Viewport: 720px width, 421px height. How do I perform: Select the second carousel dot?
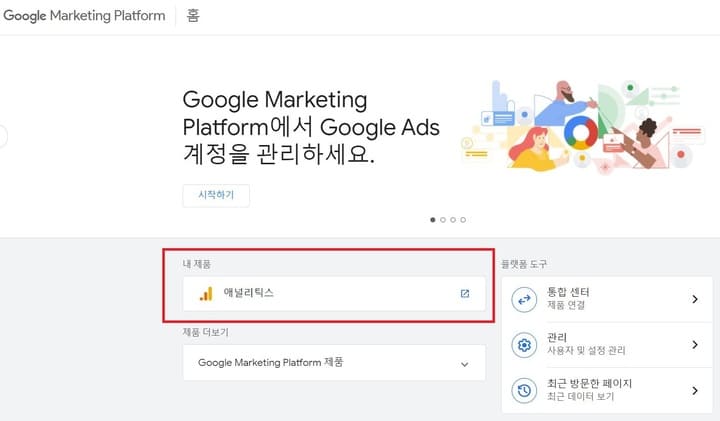(x=443, y=220)
